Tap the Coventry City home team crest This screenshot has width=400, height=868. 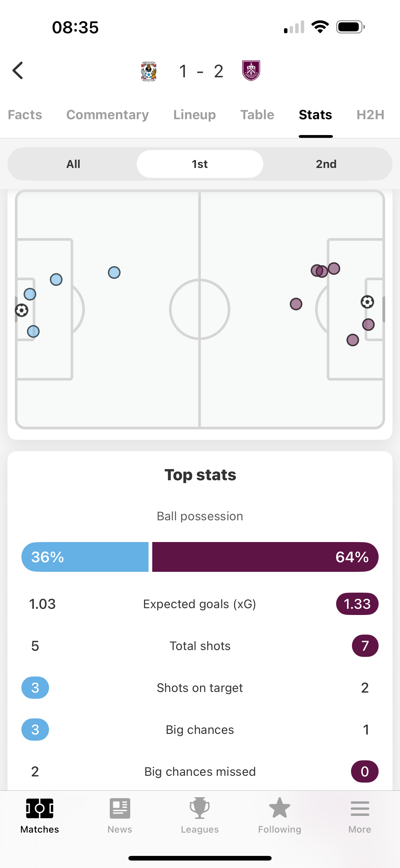point(149,71)
